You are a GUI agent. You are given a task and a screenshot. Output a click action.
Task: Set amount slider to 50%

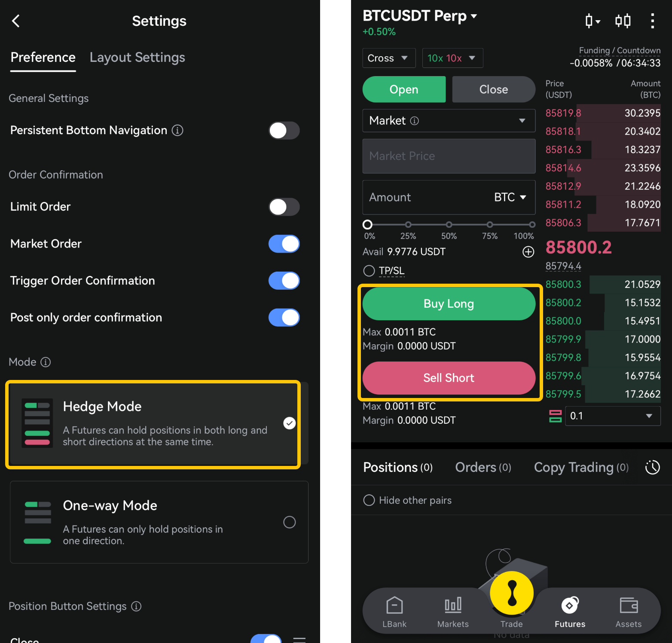(x=449, y=225)
